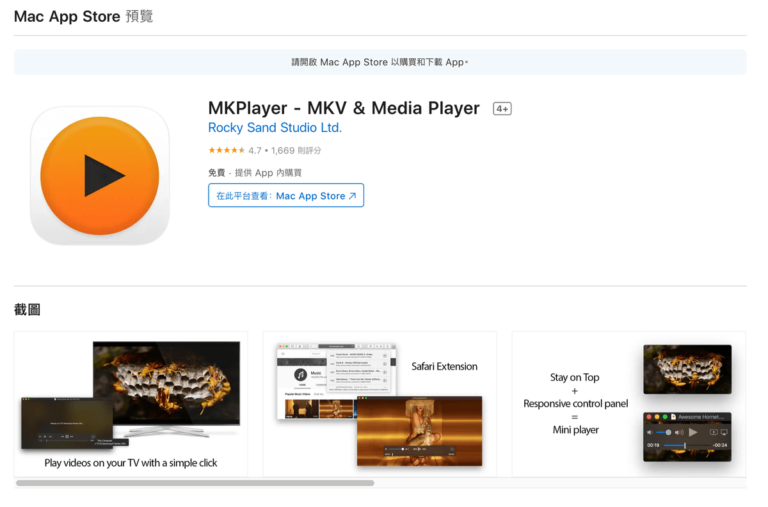Open the 'Stay on Top' mini player screenshot

coord(629,404)
